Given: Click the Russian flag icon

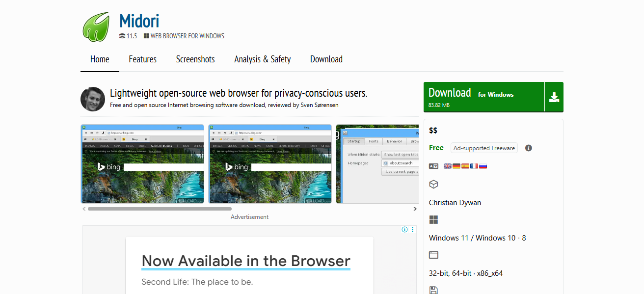Looking at the screenshot, I should 483,166.
